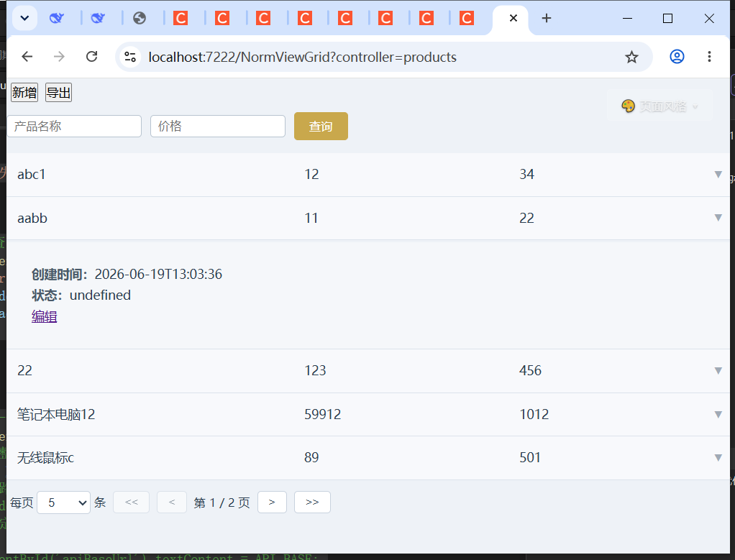
Task: Click the 新增 button
Action: point(24,92)
